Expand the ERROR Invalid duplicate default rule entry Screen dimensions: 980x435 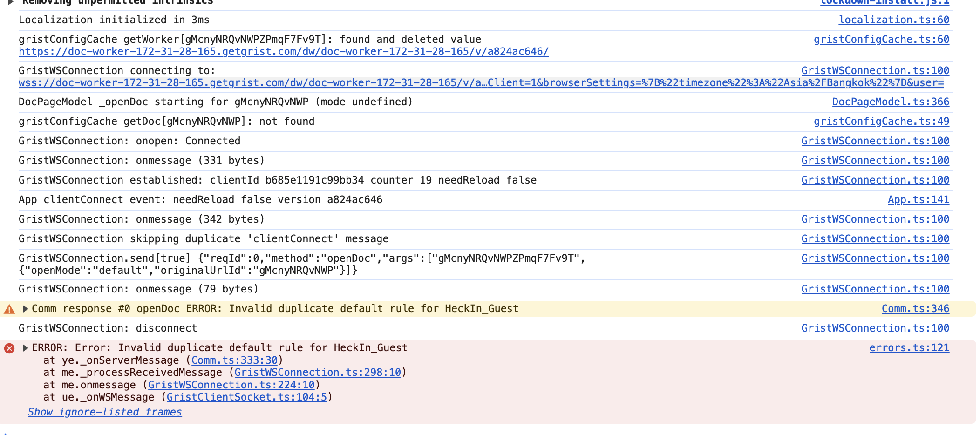click(x=26, y=348)
